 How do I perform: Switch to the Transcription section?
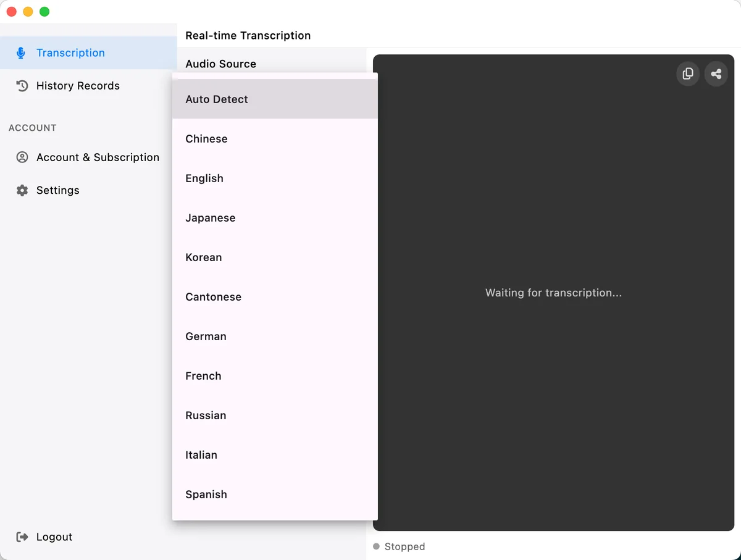click(70, 52)
